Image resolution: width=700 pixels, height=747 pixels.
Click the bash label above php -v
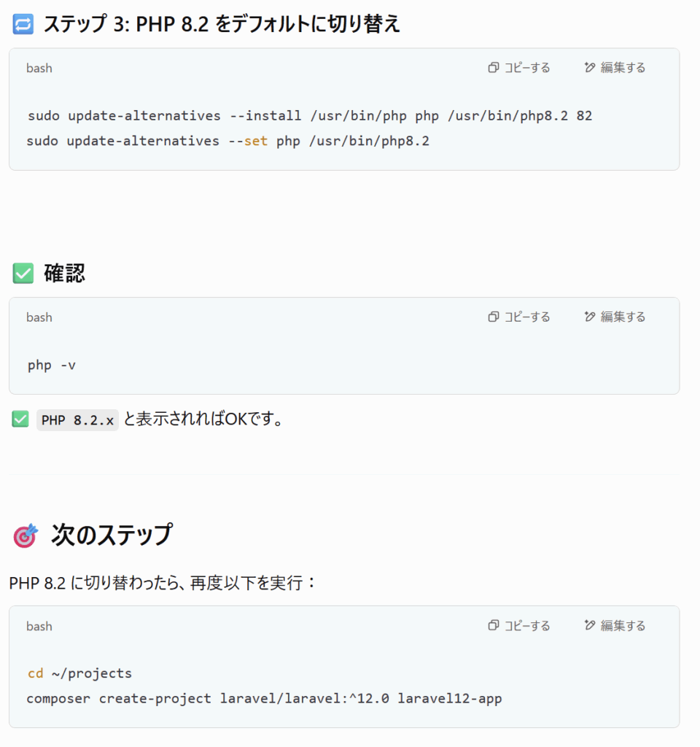point(39,317)
